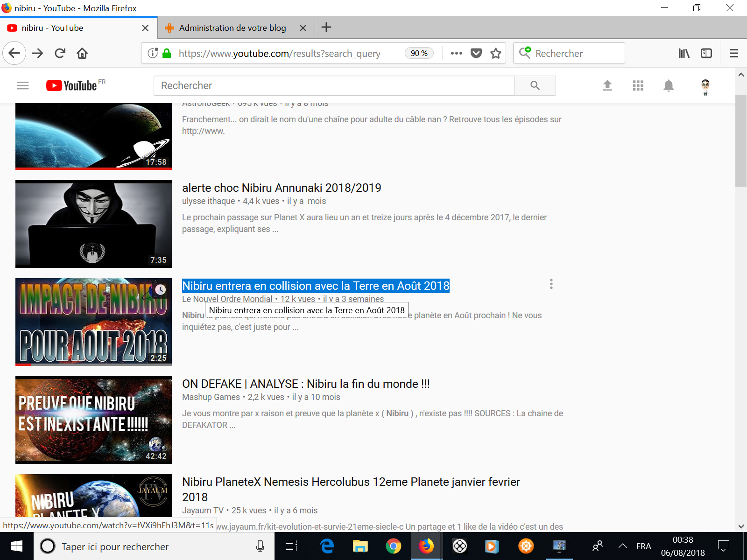Toggle the Firefox sidebar panel
The height and width of the screenshot is (560, 747).
706,53
